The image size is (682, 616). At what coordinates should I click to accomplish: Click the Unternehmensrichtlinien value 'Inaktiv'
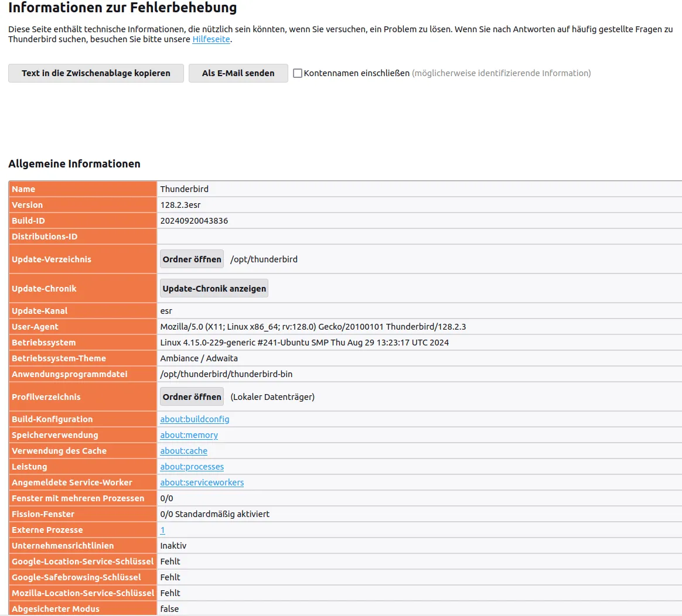coord(173,546)
